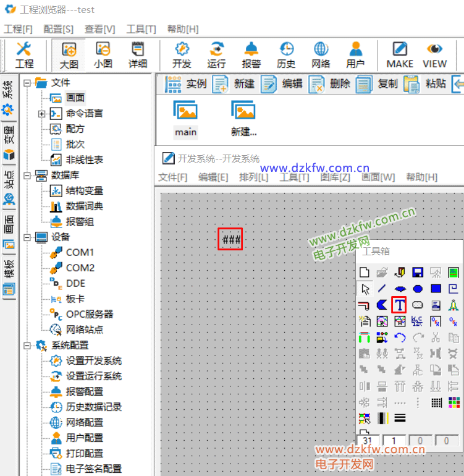Click the MAKE toolbar icon
The width and height of the screenshot is (464, 476).
(x=400, y=55)
